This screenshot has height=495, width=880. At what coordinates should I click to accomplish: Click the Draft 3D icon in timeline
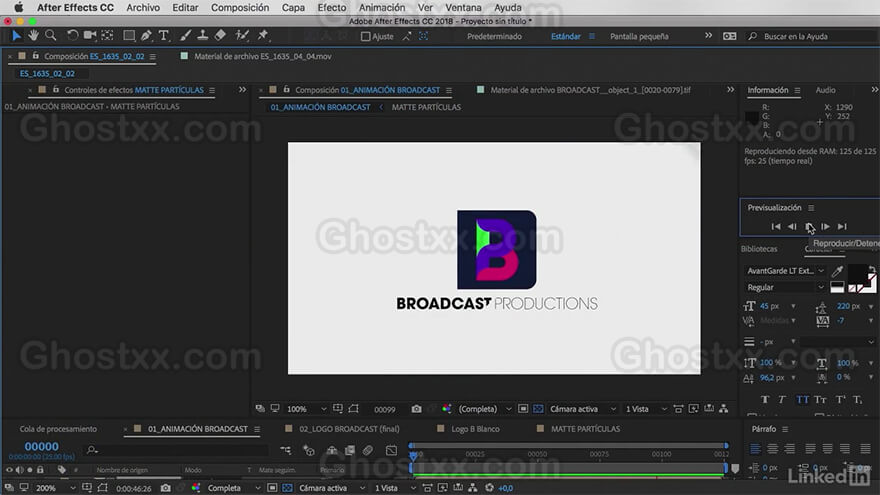pyautogui.click(x=309, y=450)
